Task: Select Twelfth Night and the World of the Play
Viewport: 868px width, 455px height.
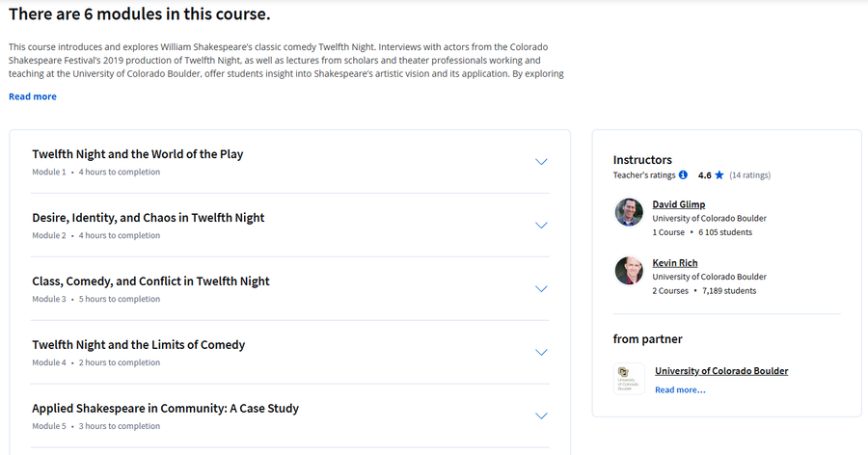Action: click(137, 154)
